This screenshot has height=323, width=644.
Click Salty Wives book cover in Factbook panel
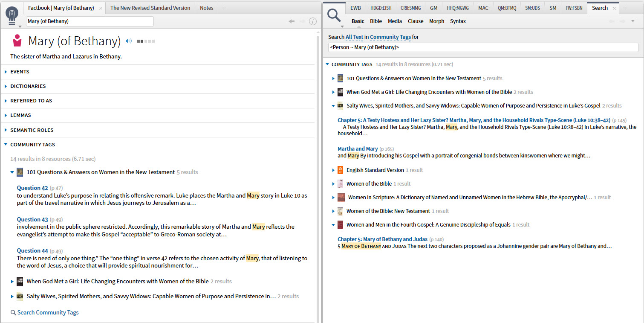20,297
